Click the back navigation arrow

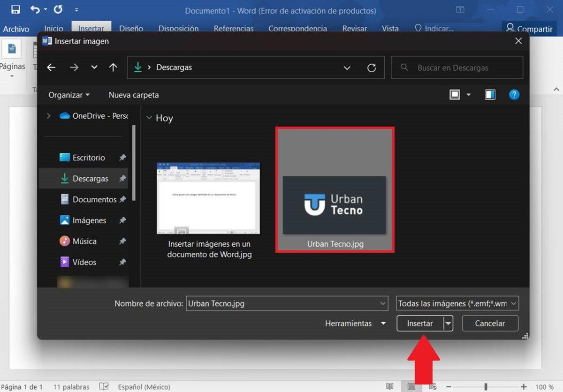51,68
